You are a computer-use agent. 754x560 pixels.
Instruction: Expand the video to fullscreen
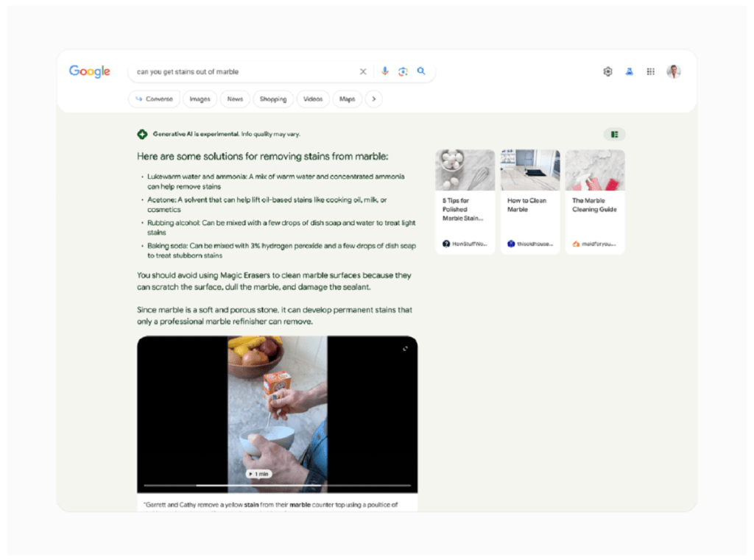[x=406, y=349]
